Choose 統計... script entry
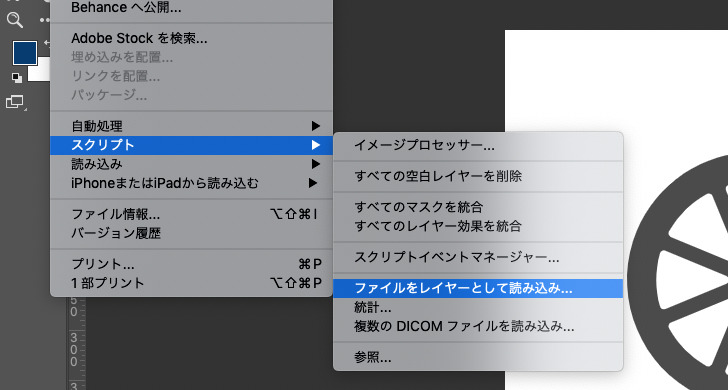 (478, 307)
